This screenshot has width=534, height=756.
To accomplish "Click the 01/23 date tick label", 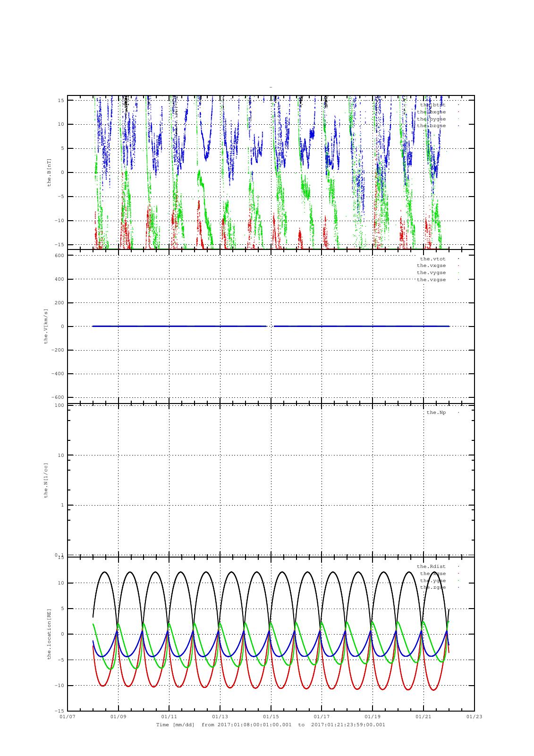I will [x=475, y=717].
